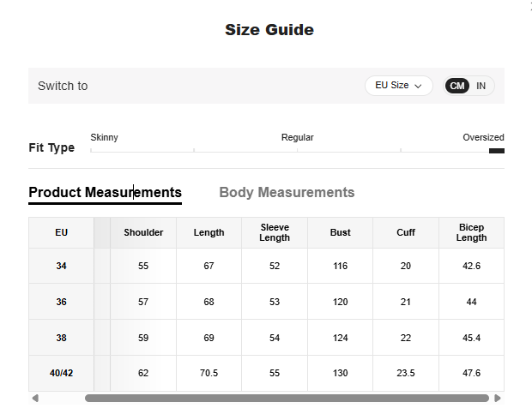
Task: Switch measurement units to IN
Action: pos(481,86)
